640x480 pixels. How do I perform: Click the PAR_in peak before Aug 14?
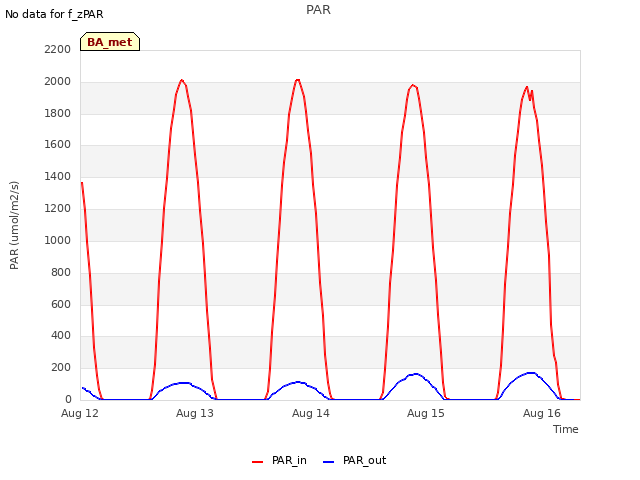pos(298,80)
